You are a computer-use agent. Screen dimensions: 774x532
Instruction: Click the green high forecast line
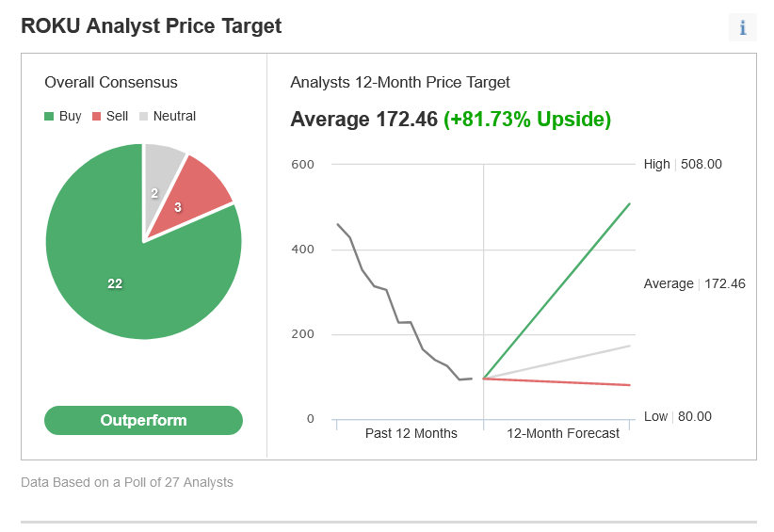556,291
